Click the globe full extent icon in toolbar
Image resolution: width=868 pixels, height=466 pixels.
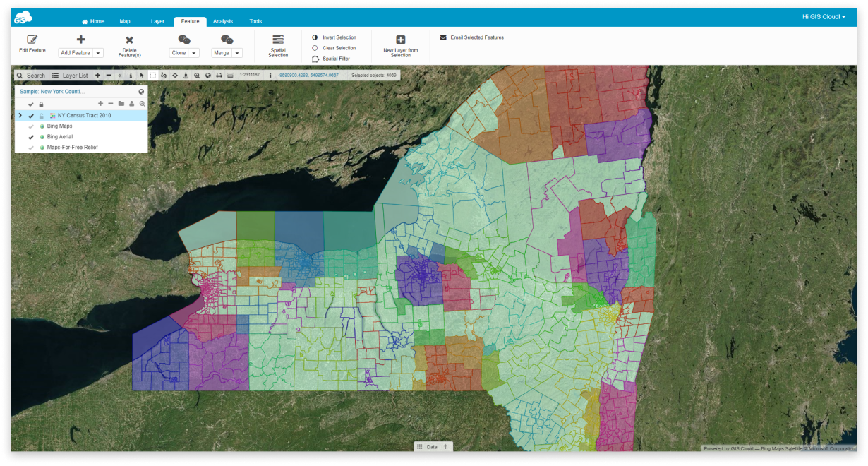pos(208,76)
